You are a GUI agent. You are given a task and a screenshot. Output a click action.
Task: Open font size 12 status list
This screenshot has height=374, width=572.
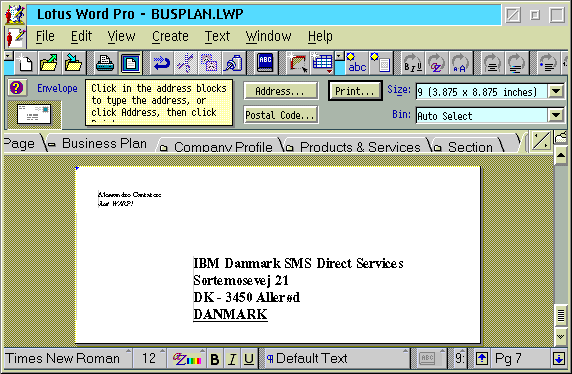pyautogui.click(x=149, y=358)
